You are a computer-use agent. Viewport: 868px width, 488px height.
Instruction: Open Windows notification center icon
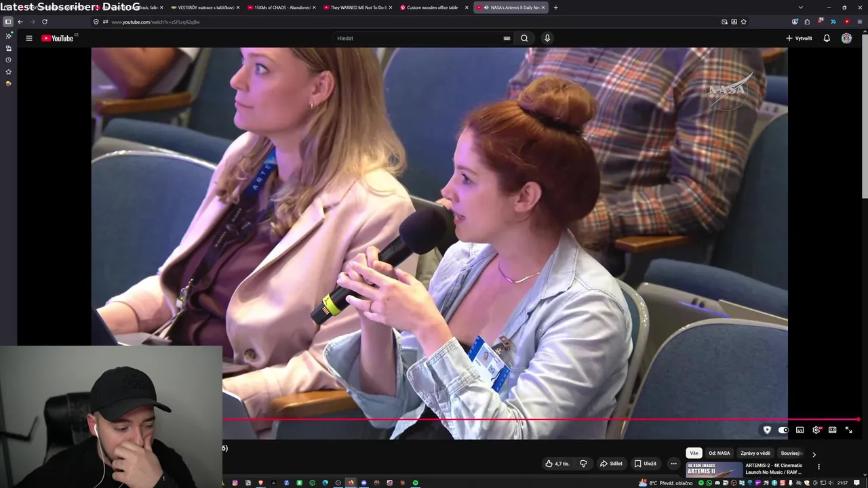tap(855, 483)
